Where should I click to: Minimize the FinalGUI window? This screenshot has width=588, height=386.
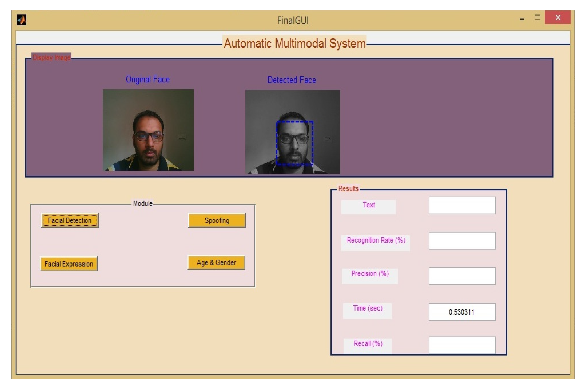522,19
